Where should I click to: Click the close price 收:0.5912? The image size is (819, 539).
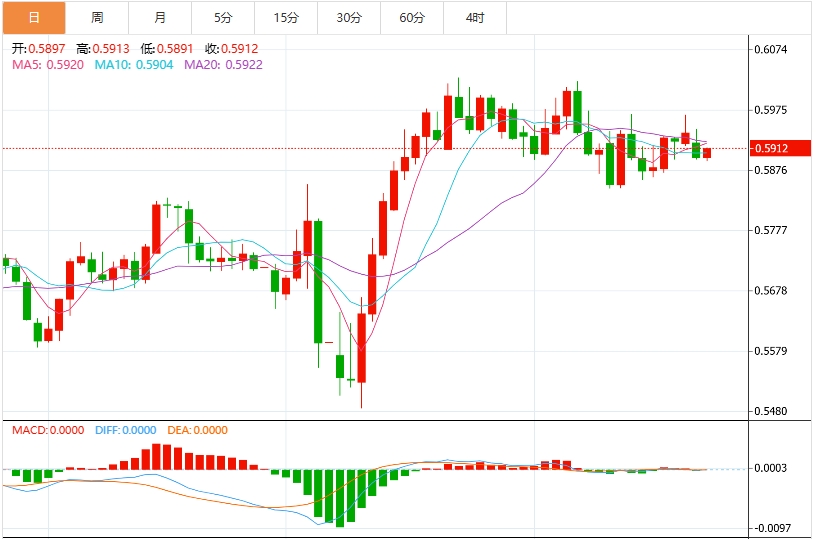click(x=231, y=49)
